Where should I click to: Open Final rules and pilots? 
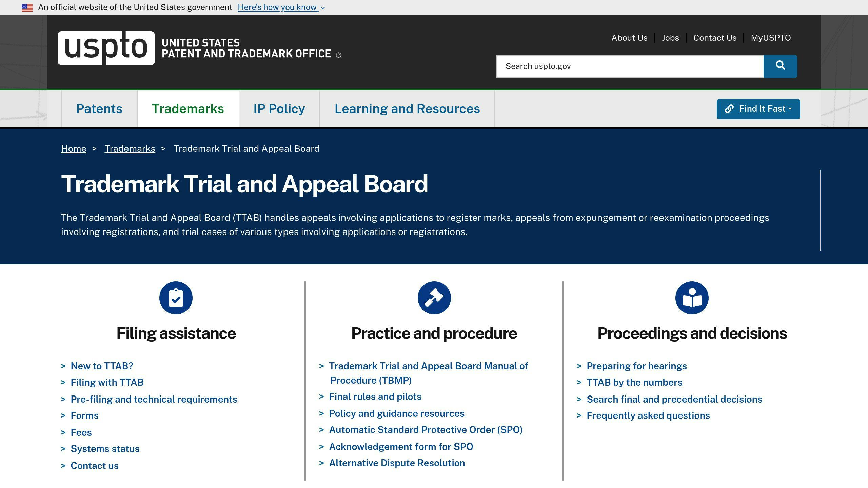tap(375, 396)
